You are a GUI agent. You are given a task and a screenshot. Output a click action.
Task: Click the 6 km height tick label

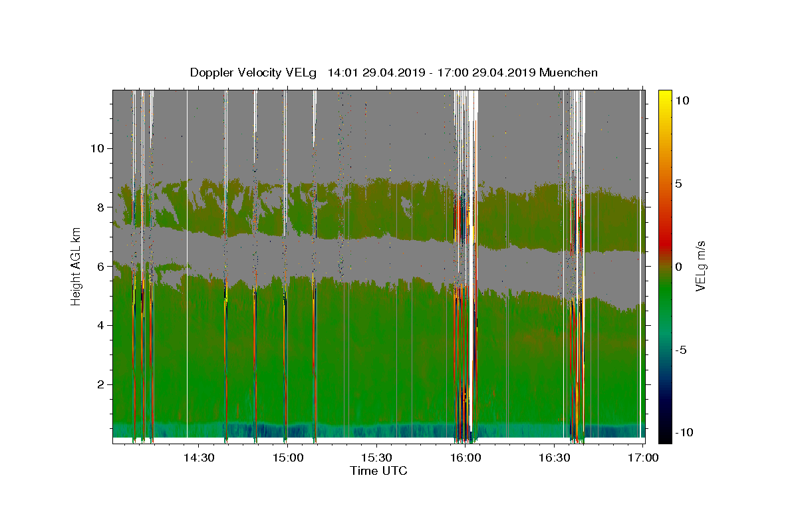(99, 267)
